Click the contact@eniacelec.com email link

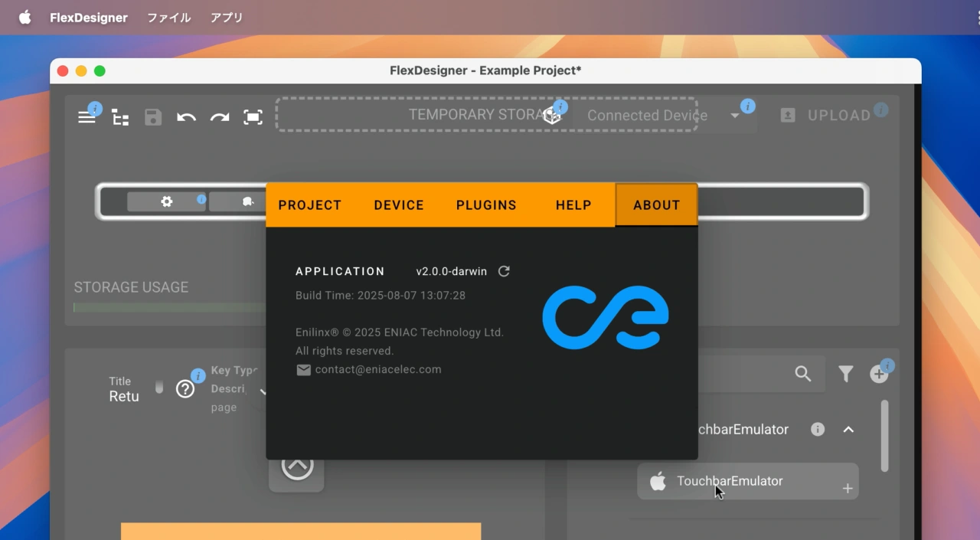(x=378, y=369)
